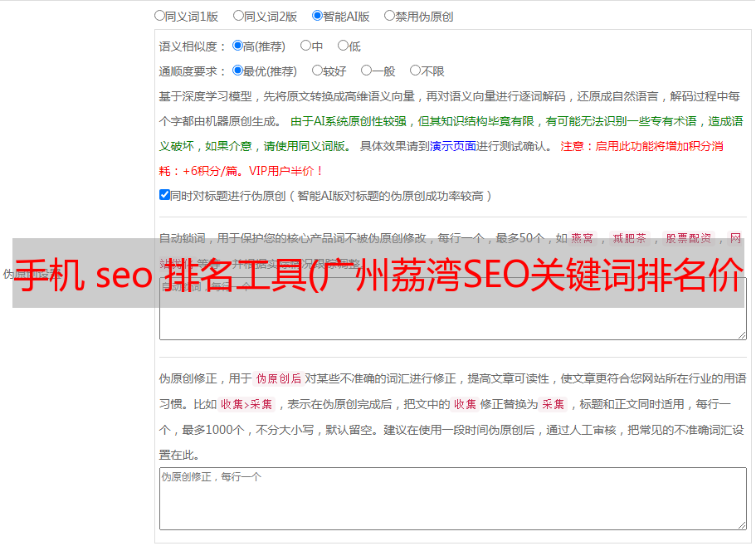Click the 股票配资 example keyword
756x546 pixels.
pos(689,238)
